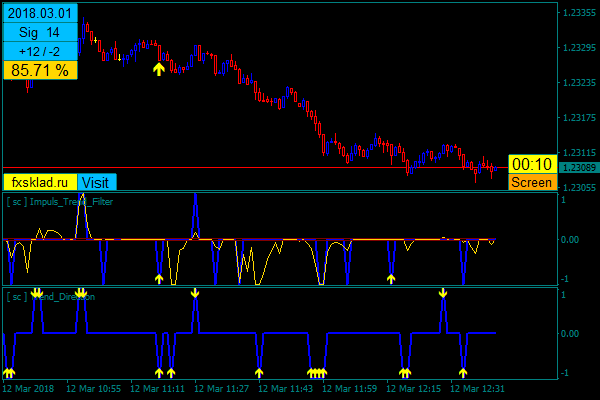Open the fxsklad.ru link label
The height and width of the screenshot is (400, 600).
tap(40, 182)
